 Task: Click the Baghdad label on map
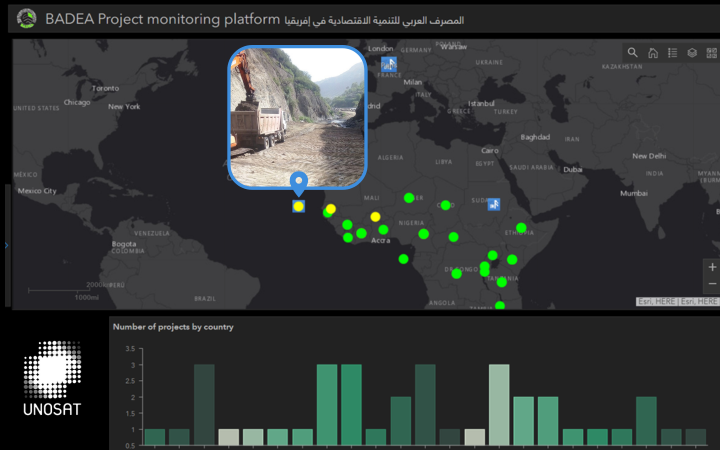click(535, 137)
